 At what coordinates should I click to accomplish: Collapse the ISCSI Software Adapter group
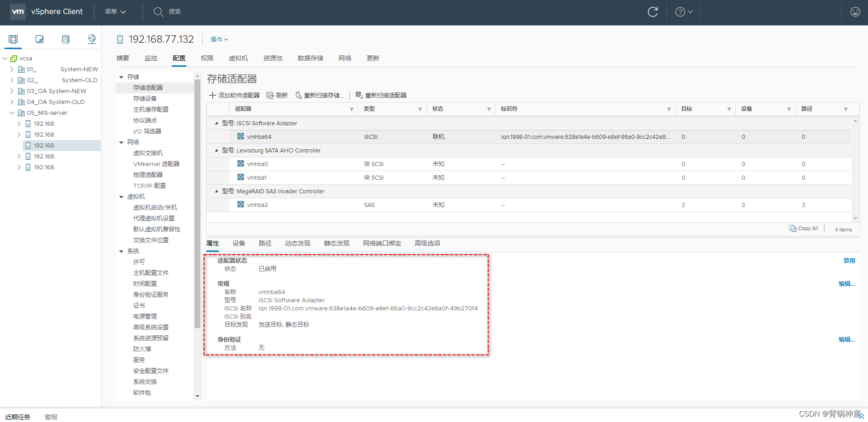coord(216,123)
